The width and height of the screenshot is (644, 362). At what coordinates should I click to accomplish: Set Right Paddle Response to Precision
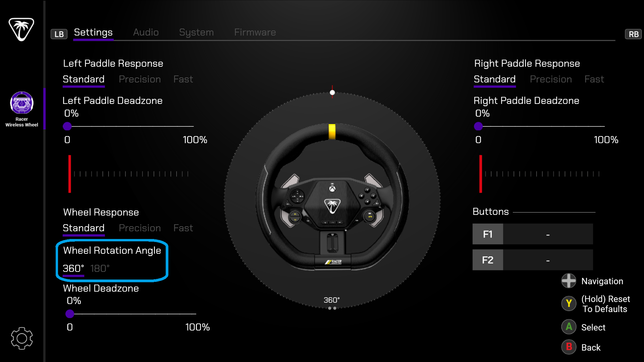551,79
